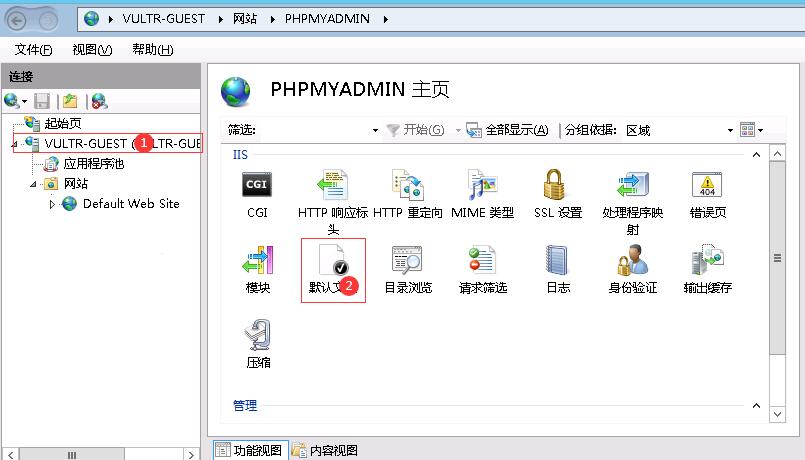The height and width of the screenshot is (460, 805).
Task: Open MIME 类型 feature
Action: (483, 185)
